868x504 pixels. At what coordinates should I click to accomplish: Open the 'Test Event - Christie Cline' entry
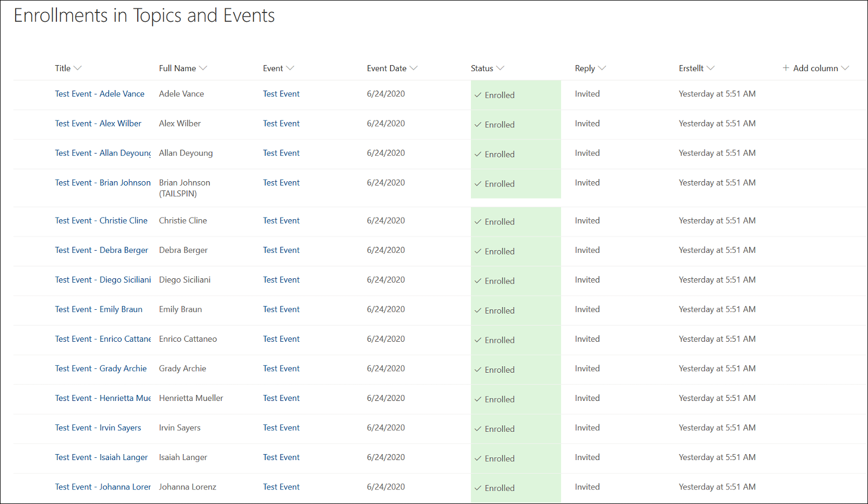coord(101,221)
